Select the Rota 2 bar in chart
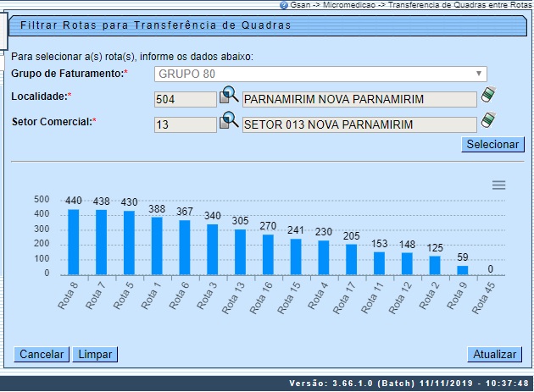This screenshot has height=392, width=534. tap(435, 265)
